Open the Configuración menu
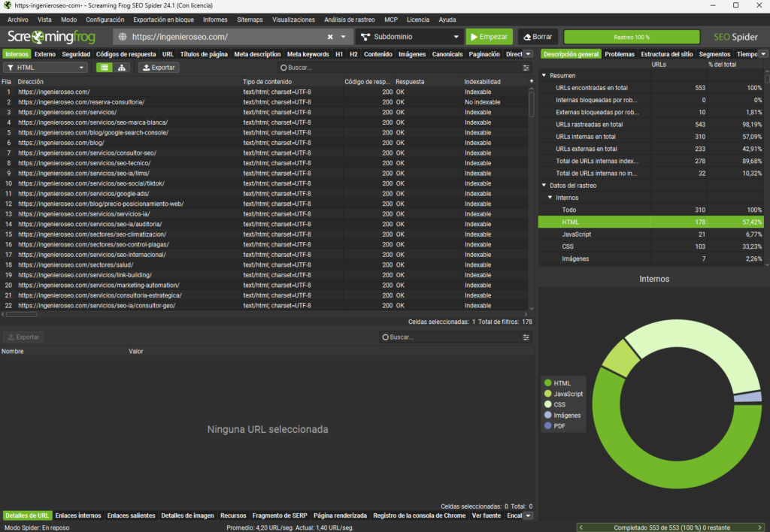 105,20
